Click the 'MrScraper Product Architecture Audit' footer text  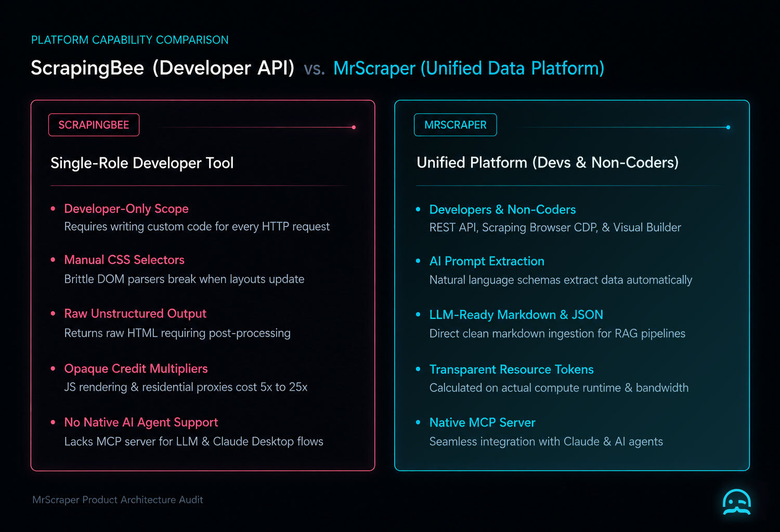(x=118, y=500)
